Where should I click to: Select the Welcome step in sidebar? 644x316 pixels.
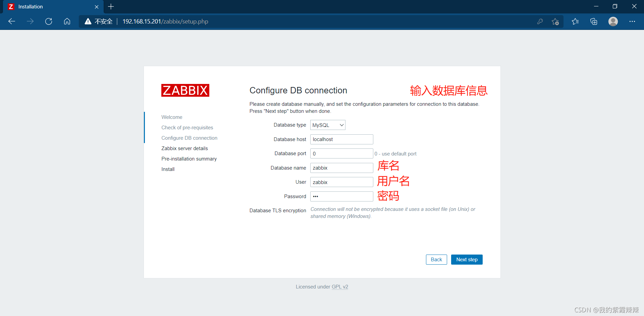[172, 117]
